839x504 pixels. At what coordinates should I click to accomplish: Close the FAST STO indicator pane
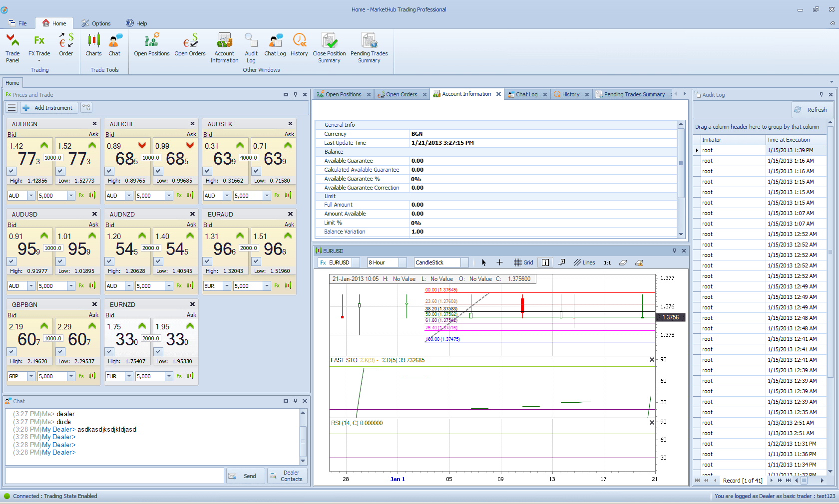(x=652, y=360)
